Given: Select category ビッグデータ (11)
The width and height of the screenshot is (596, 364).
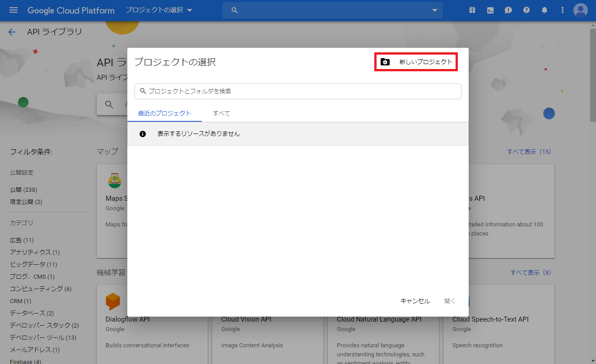Looking at the screenshot, I should [x=33, y=264].
